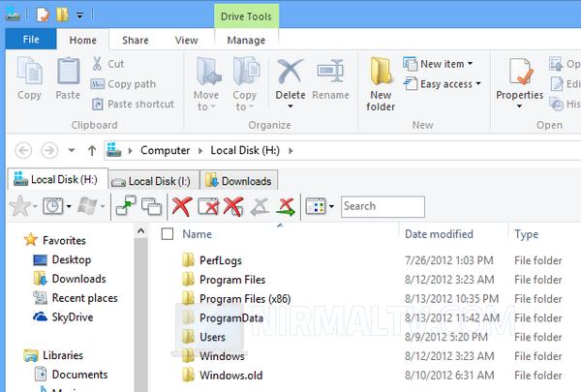This screenshot has height=392, width=581.
Task: Open Downloads in the navigation pane
Action: pos(70,279)
